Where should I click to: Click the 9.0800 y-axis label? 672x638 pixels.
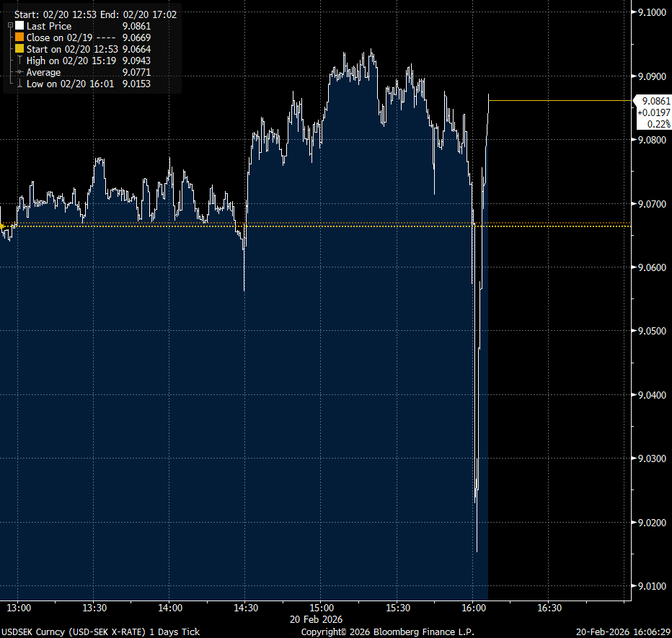tap(652, 140)
